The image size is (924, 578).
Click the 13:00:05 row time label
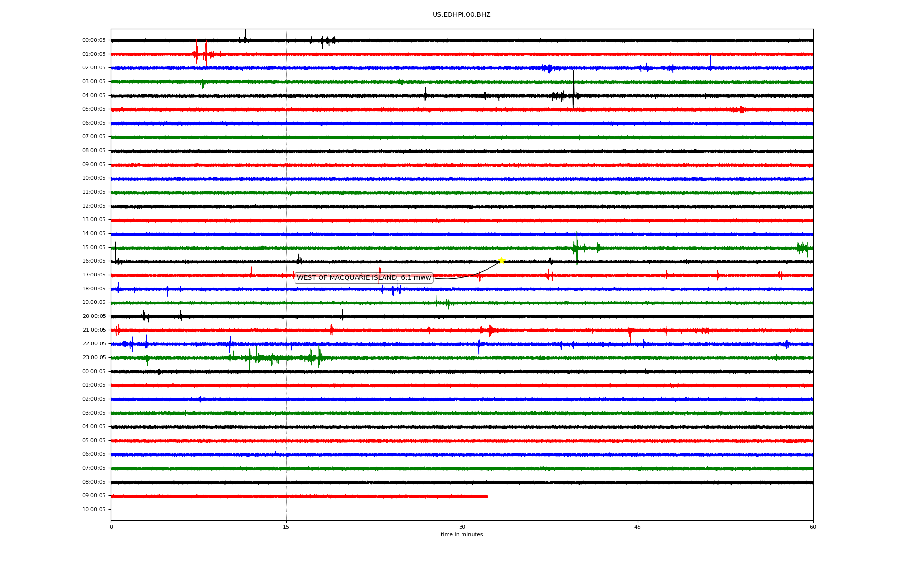(94, 220)
